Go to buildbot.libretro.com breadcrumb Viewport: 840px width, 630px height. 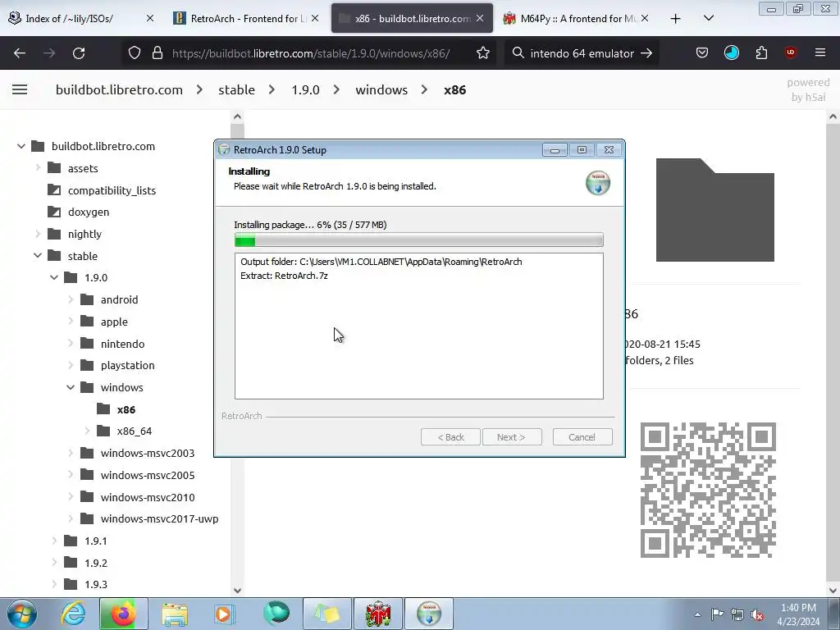click(x=119, y=89)
